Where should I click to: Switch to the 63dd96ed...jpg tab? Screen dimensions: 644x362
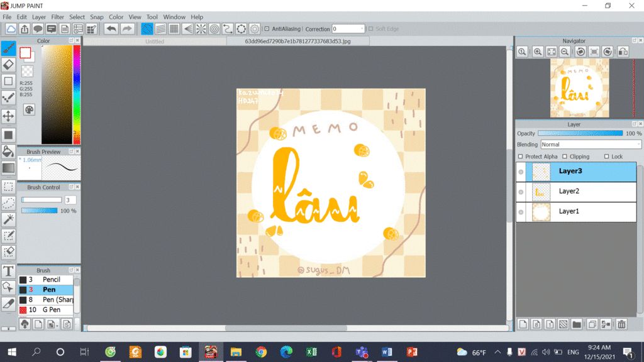[297, 41]
